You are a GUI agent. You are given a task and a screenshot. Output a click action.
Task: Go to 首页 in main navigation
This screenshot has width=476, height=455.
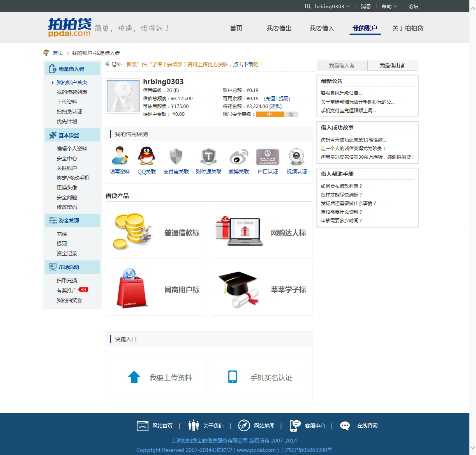[236, 28]
